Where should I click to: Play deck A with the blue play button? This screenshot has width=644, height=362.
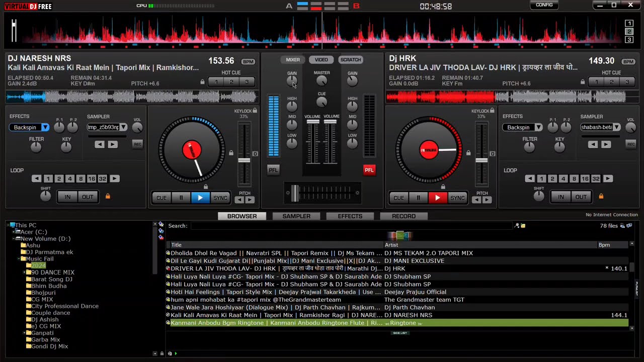tap(200, 198)
